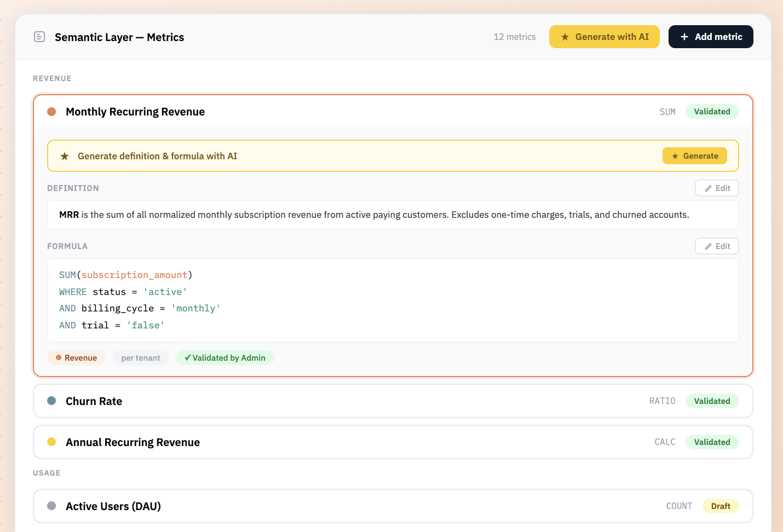Click the Semantic Layer document icon
Viewport: 783px width, 532px height.
click(x=39, y=37)
